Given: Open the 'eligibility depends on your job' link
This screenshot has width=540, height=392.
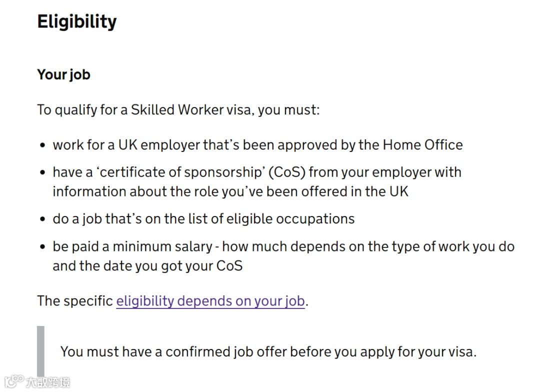Looking at the screenshot, I should click(210, 301).
